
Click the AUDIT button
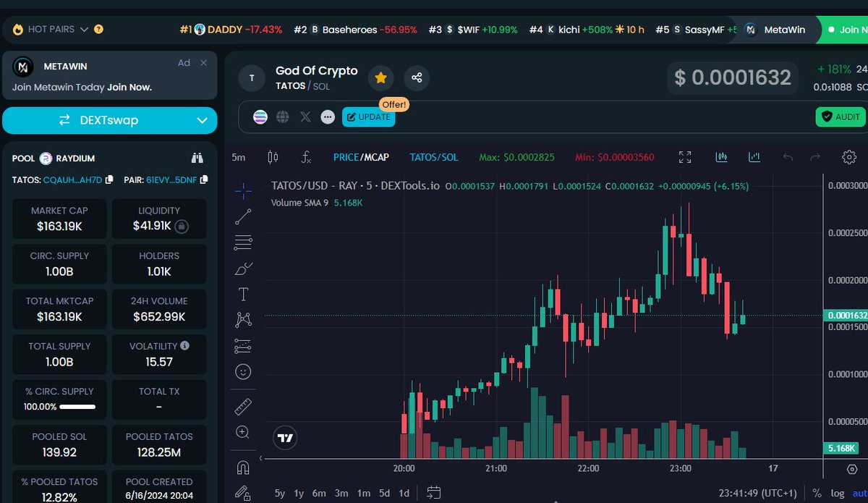[840, 117]
